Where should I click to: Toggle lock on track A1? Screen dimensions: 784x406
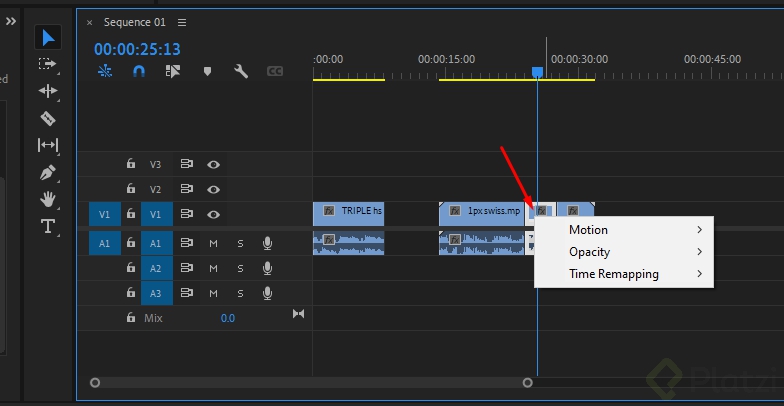pos(130,243)
